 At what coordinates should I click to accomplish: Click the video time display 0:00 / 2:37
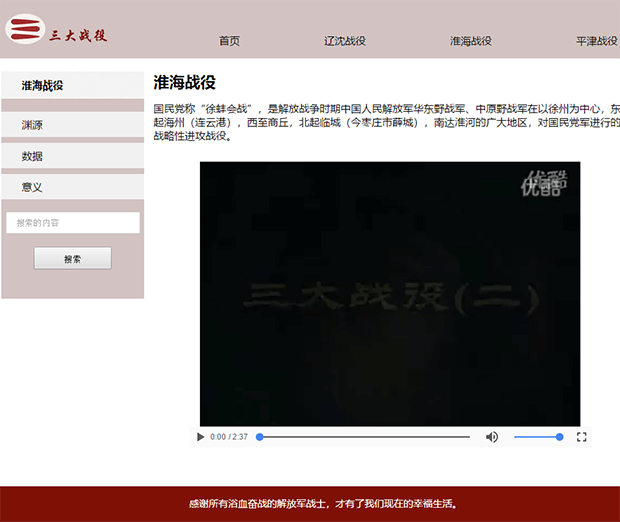click(x=229, y=437)
